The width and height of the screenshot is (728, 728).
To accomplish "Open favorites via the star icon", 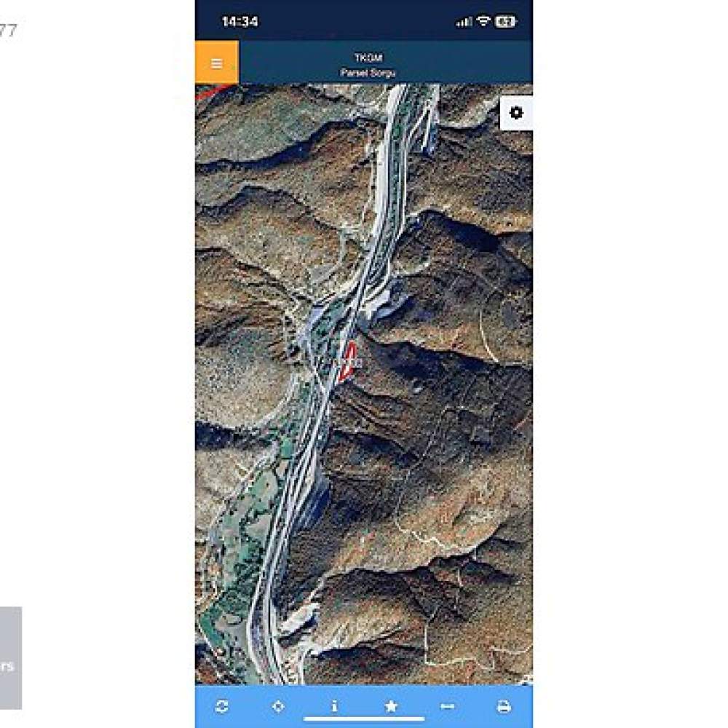I will (391, 706).
